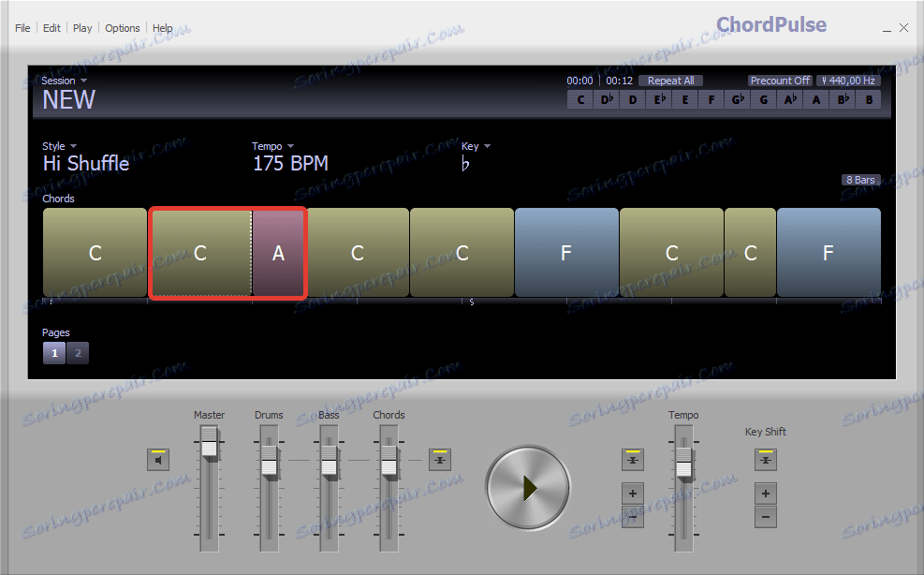Select the purple A chord block
This screenshot has width=924, height=575.
point(278,253)
